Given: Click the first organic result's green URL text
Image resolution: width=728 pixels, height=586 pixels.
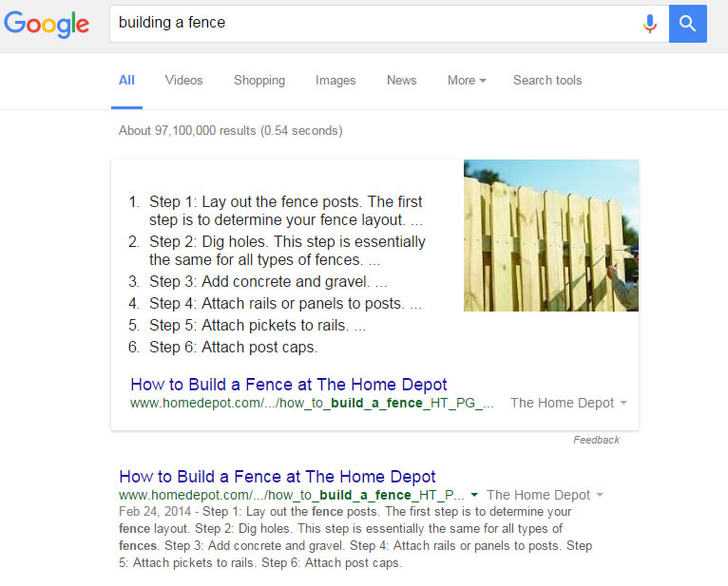Looking at the screenshot, I should point(291,495).
